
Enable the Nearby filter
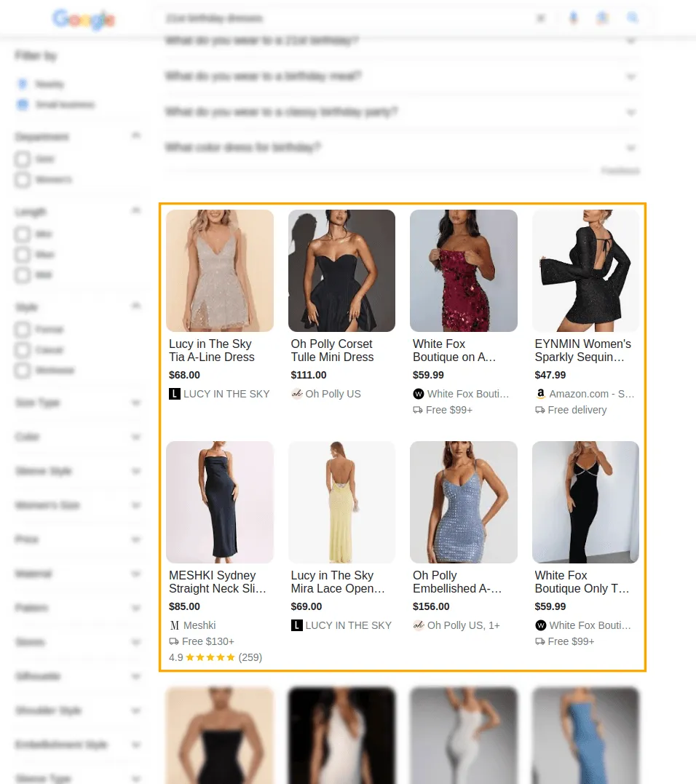click(x=23, y=84)
